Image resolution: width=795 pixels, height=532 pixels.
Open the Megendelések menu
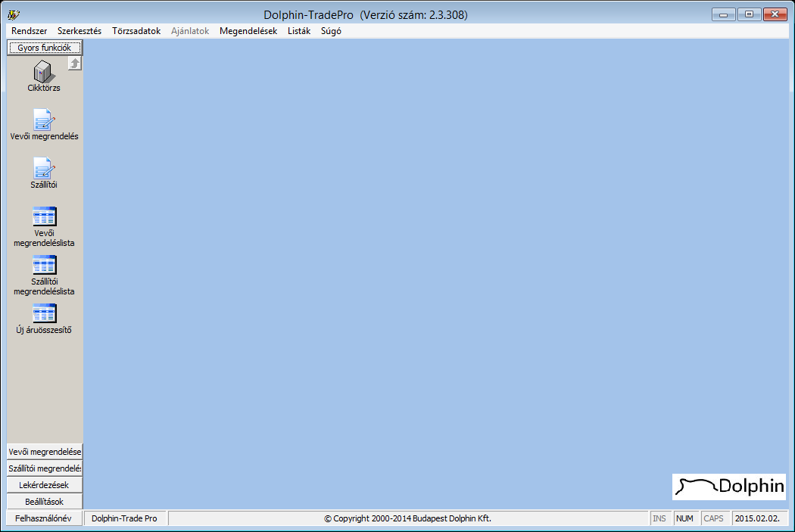click(x=248, y=31)
